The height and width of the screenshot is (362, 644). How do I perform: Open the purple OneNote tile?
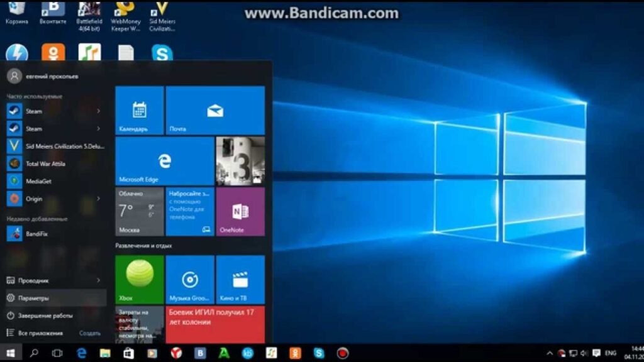click(x=240, y=211)
